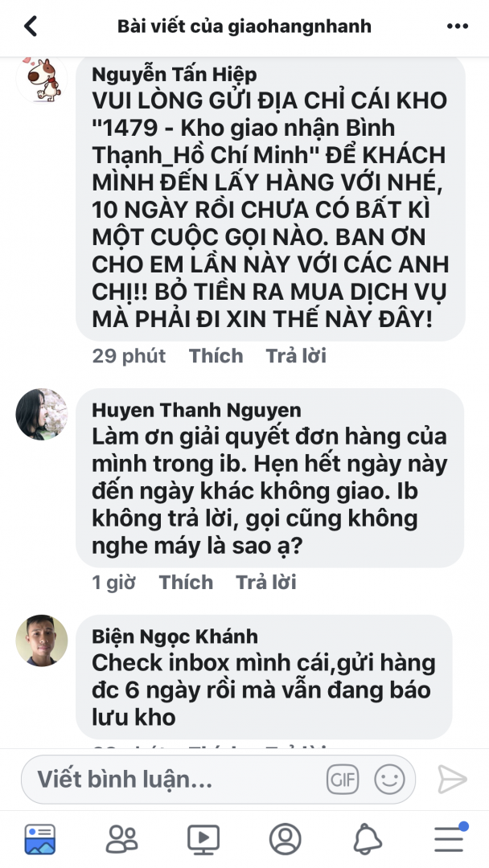The image size is (489, 868).
Task: Open the hamburger menu tab
Action: [450, 838]
